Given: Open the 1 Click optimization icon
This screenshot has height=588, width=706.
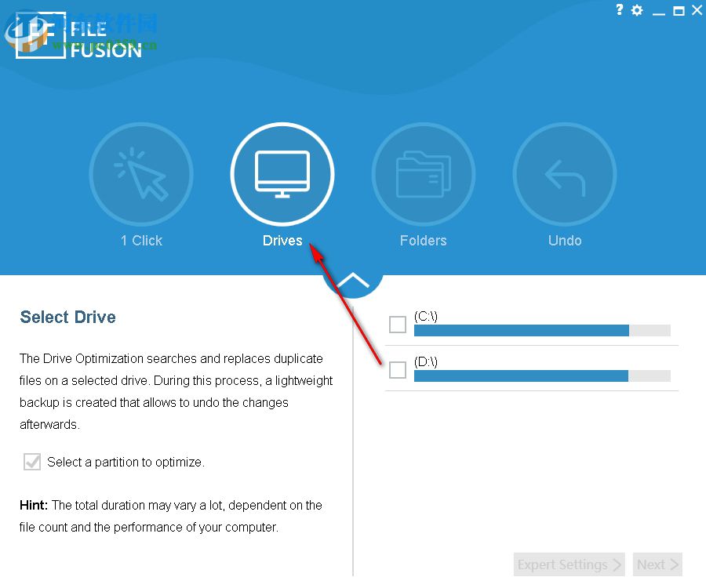Looking at the screenshot, I should click(x=141, y=174).
